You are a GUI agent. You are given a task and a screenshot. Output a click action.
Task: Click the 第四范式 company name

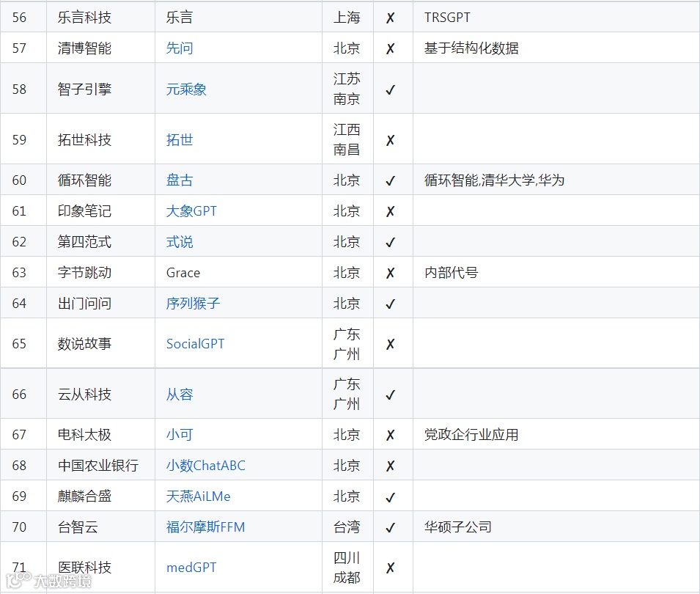coord(84,242)
